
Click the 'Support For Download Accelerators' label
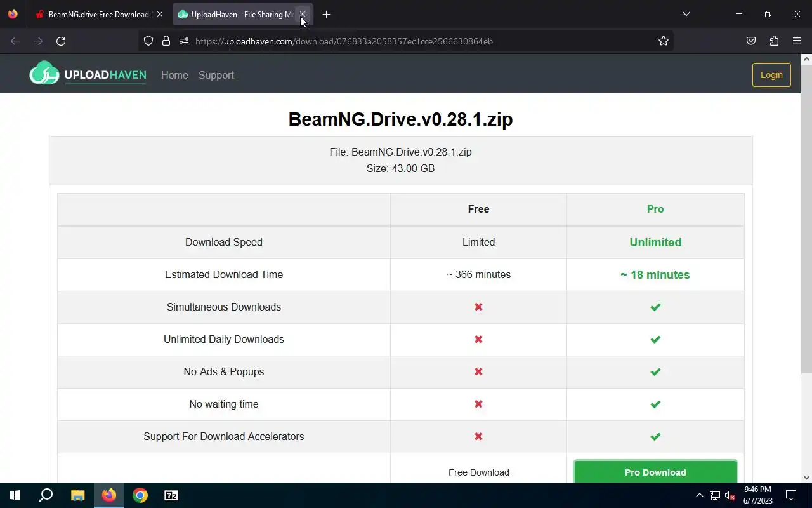coord(224,436)
